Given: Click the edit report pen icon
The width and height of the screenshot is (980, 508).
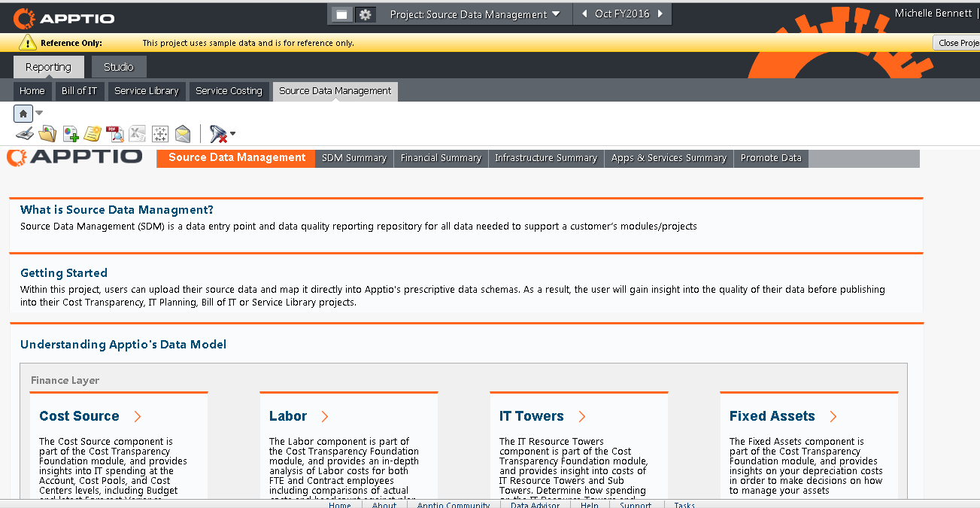Looking at the screenshot, I should (x=25, y=134).
